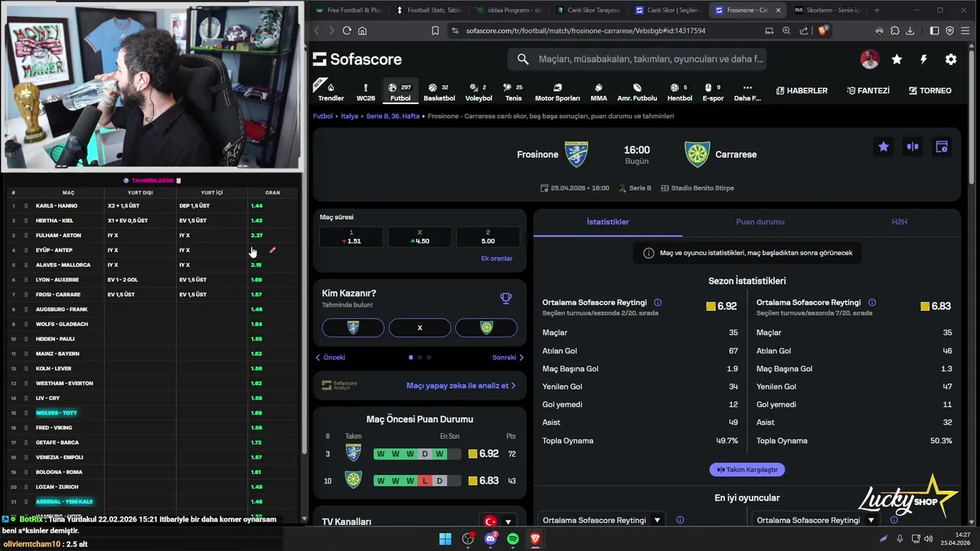Open the user profile avatar
This screenshot has width=980, height=551.
coord(870,59)
